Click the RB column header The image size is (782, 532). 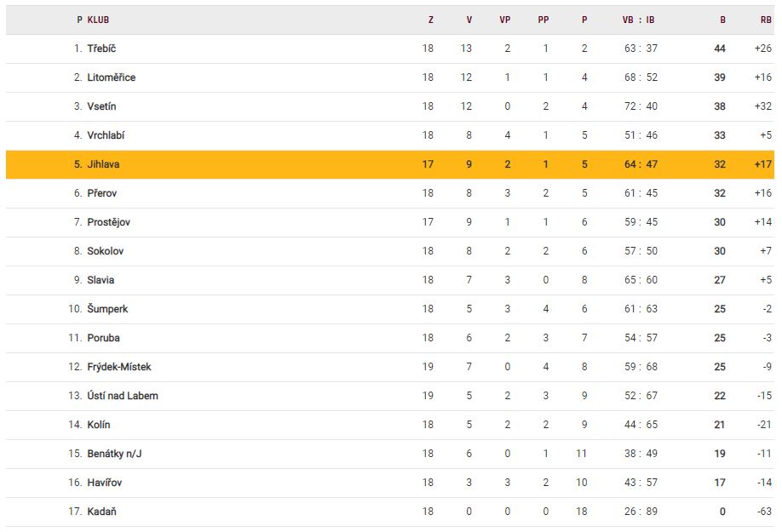[x=766, y=20]
